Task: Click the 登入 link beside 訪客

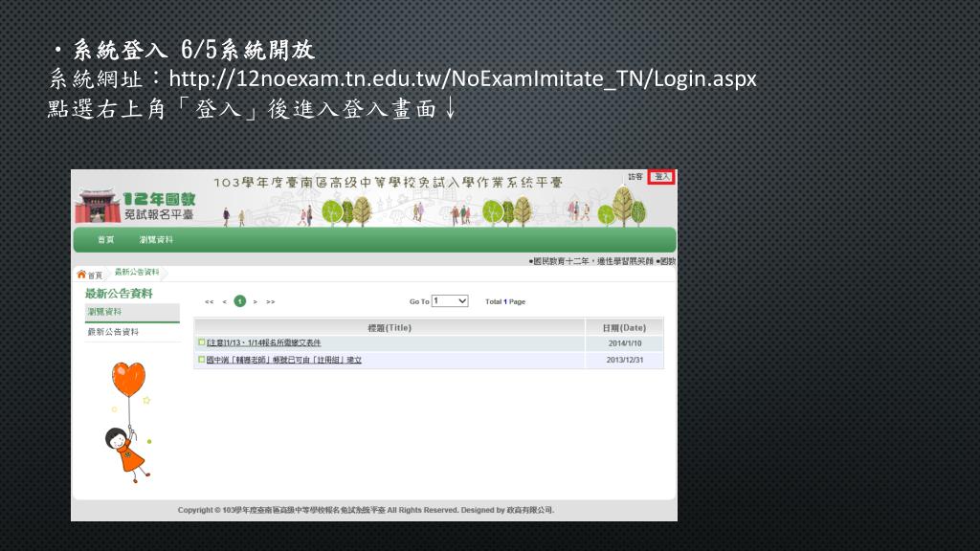Action: (x=661, y=177)
